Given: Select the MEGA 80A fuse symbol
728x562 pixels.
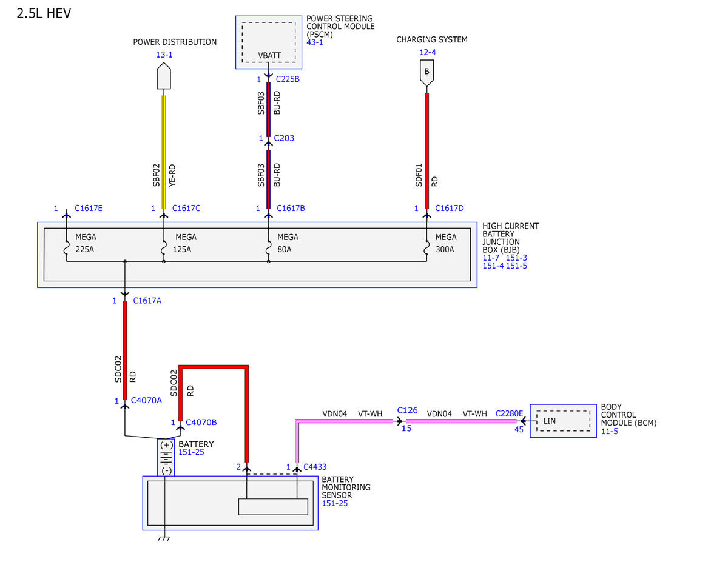Looking at the screenshot, I should pyautogui.click(x=268, y=249).
